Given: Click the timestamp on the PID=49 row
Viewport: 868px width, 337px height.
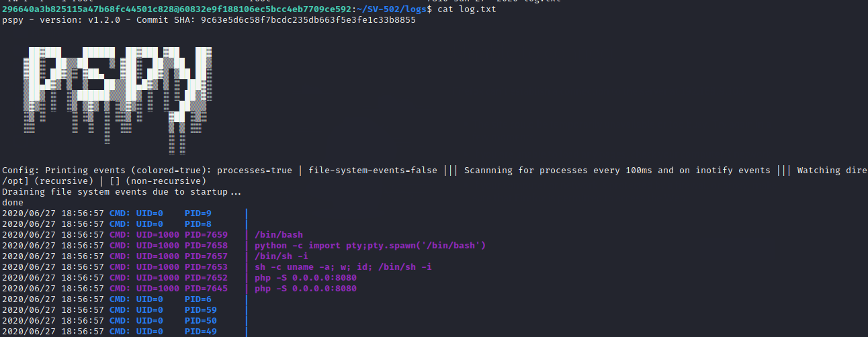Looking at the screenshot, I should pyautogui.click(x=53, y=332).
